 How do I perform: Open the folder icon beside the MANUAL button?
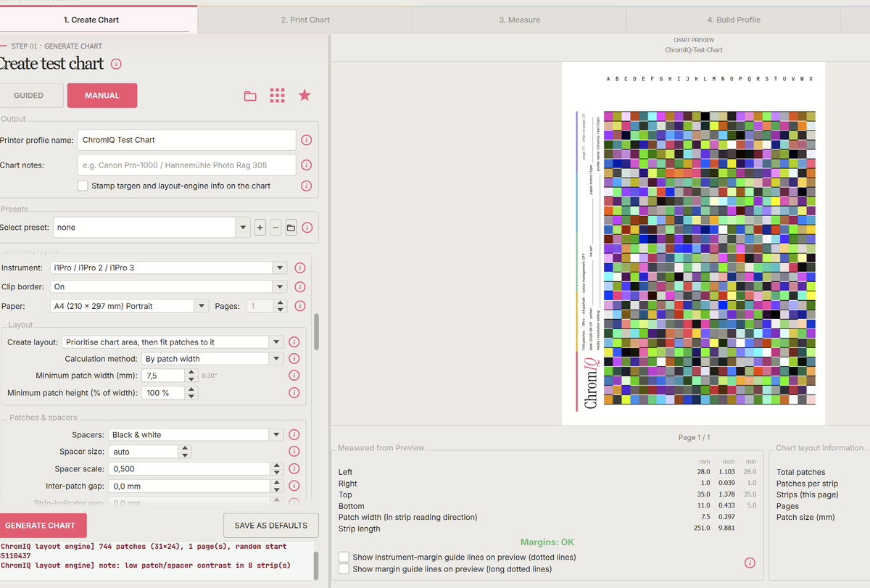(250, 96)
